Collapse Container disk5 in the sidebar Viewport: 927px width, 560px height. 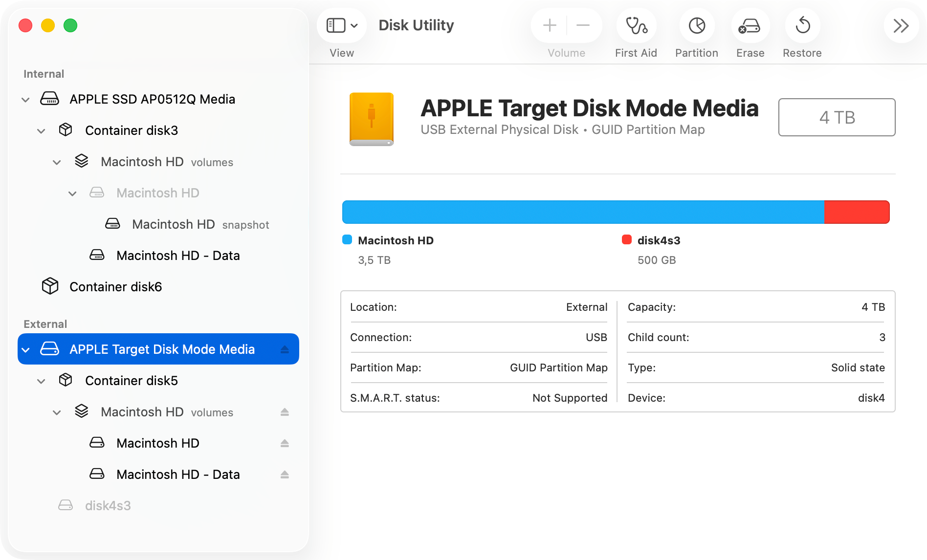click(x=41, y=381)
